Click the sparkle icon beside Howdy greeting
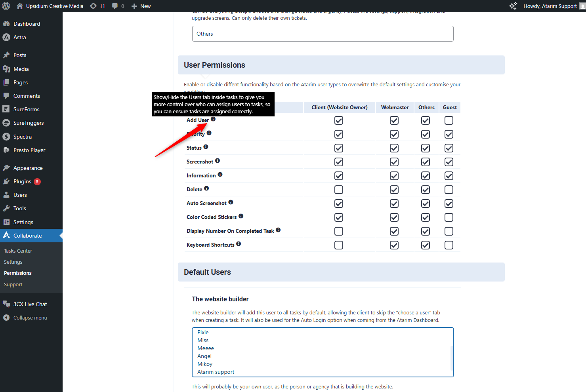Viewport: 586px width, 392px height. coord(513,6)
